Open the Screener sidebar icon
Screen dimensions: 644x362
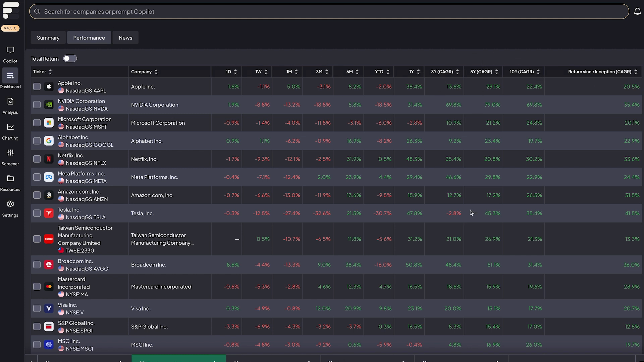pos(10,153)
